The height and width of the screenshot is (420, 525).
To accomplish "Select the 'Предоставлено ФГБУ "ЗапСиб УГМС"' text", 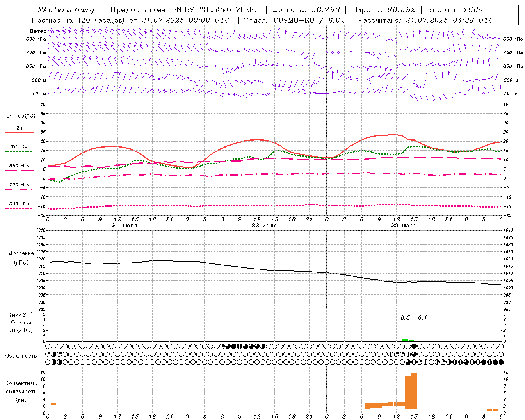I will [186, 10].
